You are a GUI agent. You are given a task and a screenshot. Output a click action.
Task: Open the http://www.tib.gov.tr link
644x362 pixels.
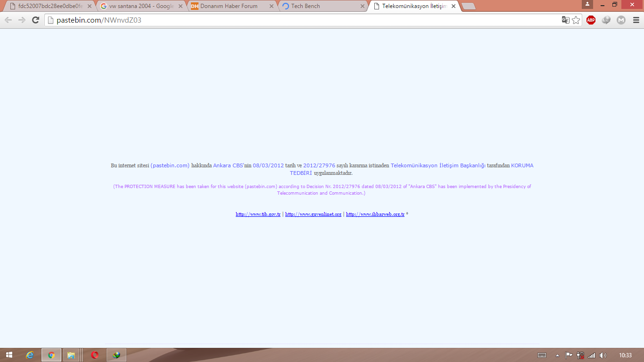click(258, 214)
